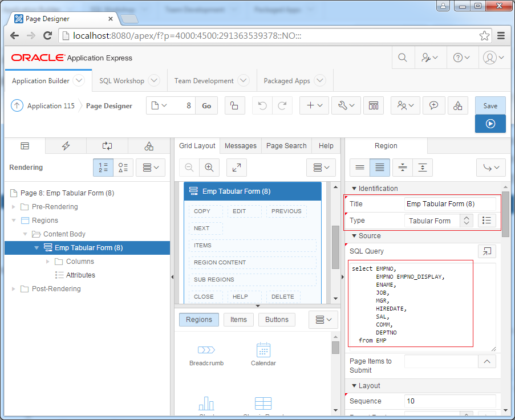Expand the Columns tree node
Screen dimensions: 515x420
pyautogui.click(x=48, y=262)
